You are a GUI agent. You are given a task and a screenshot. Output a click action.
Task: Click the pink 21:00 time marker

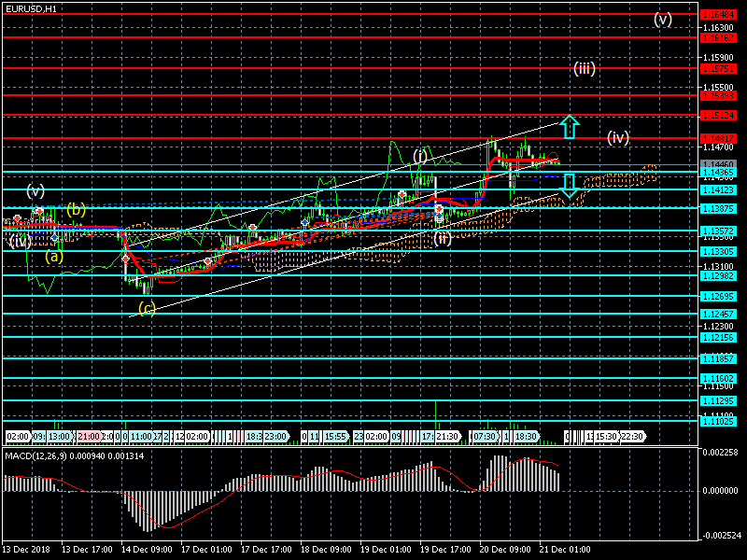(x=89, y=436)
